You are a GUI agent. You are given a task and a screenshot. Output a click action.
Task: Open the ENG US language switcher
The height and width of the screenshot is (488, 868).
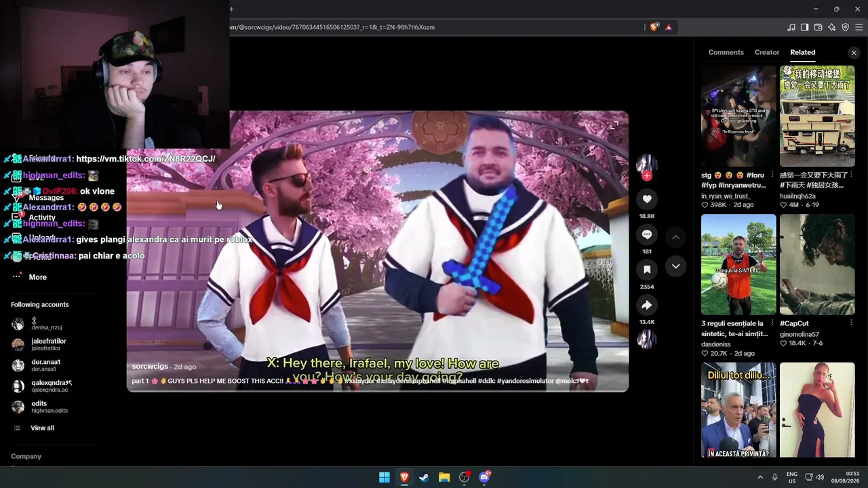792,477
